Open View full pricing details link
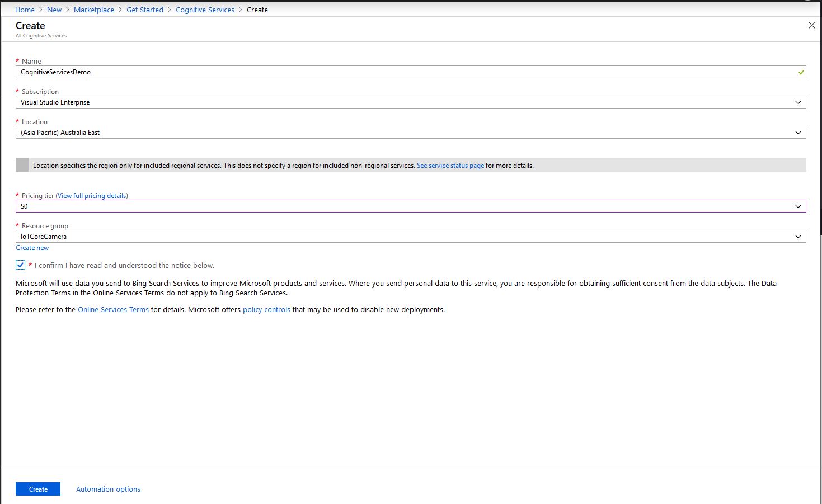The image size is (822, 504). tap(92, 196)
